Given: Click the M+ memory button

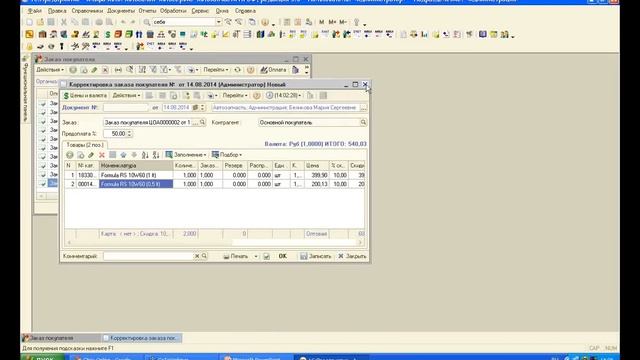Looking at the screenshot, I should point(332,22).
